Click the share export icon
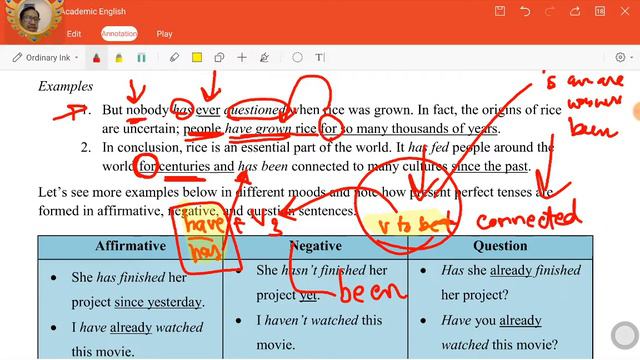 pos(575,11)
